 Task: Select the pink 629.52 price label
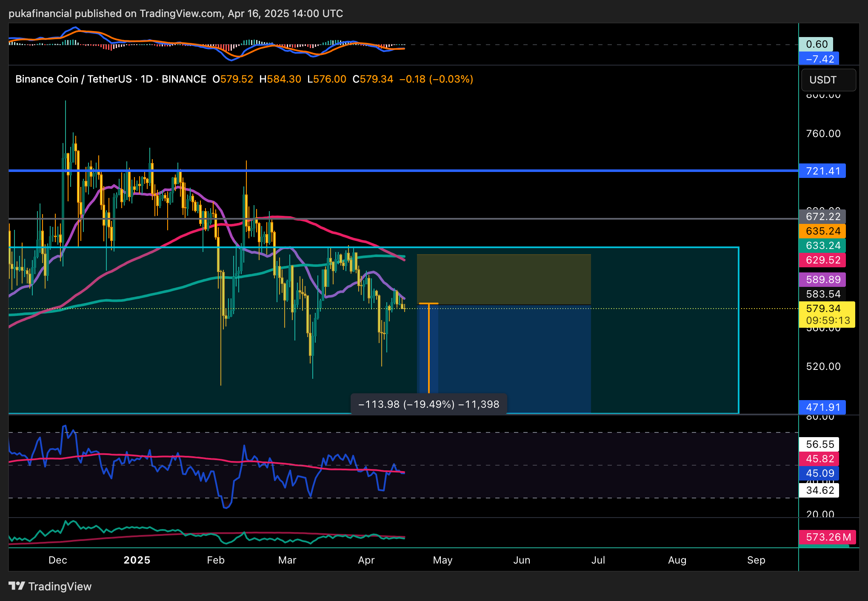pos(822,260)
